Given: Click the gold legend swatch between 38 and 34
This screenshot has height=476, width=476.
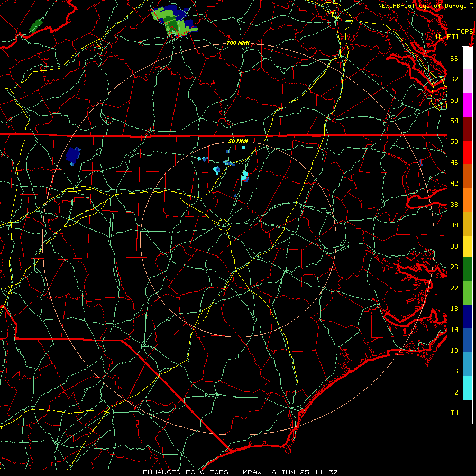Looking at the screenshot, I should coord(467,224).
